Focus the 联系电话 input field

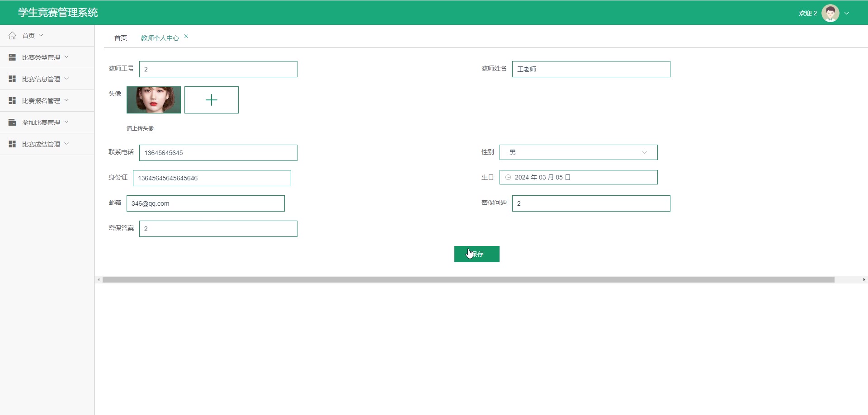[x=218, y=153]
